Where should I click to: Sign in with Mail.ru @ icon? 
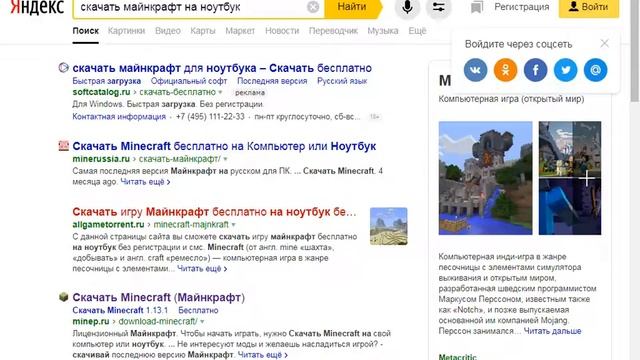[x=596, y=70]
